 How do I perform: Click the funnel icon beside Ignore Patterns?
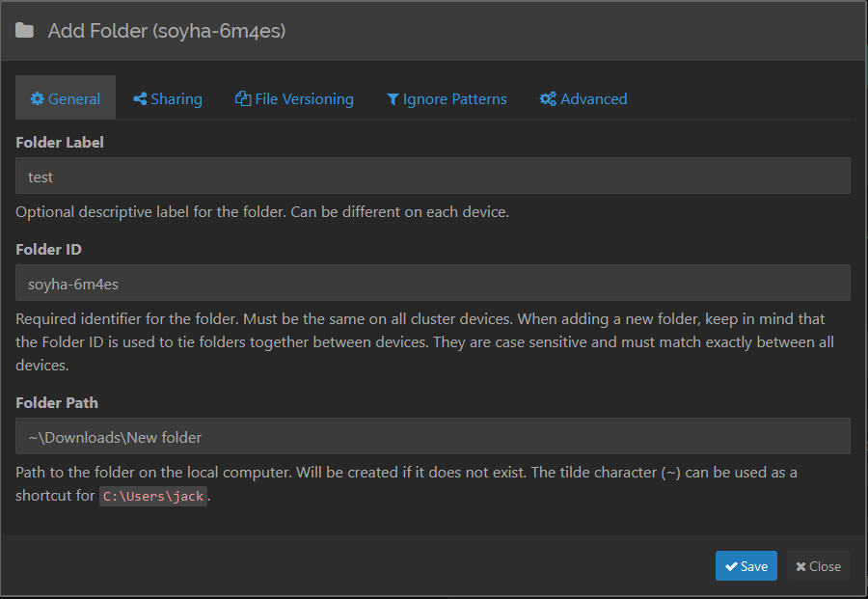point(393,99)
